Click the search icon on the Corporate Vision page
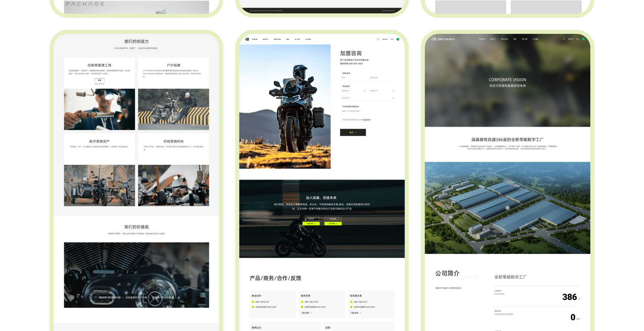644x331 pixels. 563,39
